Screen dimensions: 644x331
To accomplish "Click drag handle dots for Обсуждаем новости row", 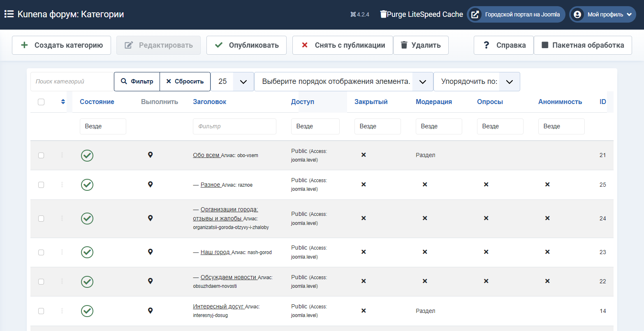I will click(62, 281).
